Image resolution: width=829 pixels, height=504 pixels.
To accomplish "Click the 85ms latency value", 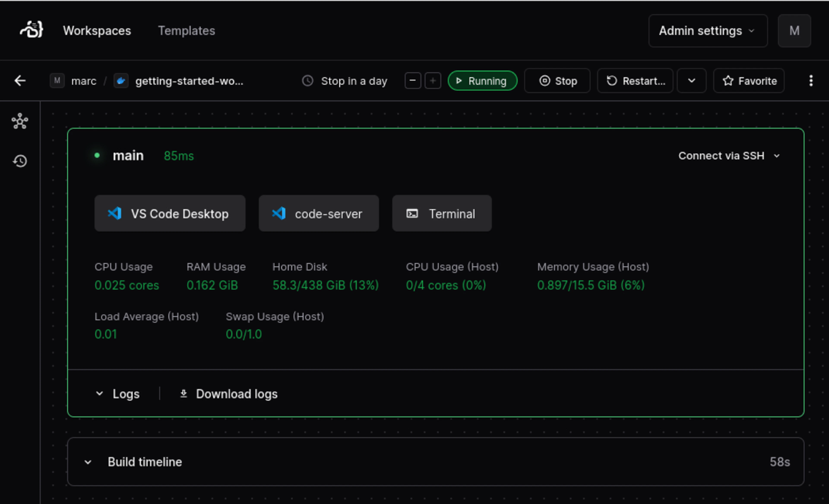I will (x=179, y=156).
